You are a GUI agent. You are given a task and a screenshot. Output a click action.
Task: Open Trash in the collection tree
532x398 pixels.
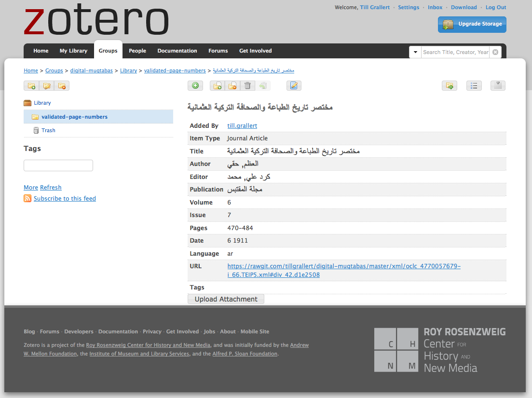point(48,130)
